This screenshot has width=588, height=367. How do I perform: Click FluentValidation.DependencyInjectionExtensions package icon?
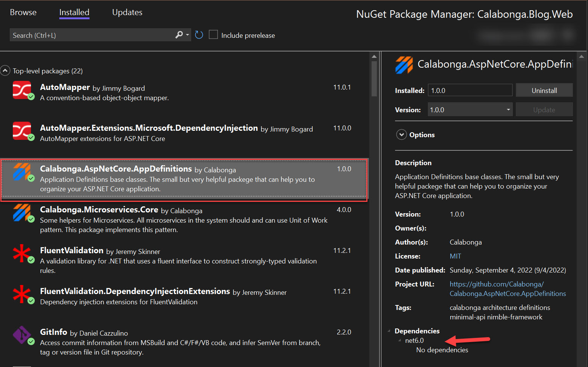[22, 294]
